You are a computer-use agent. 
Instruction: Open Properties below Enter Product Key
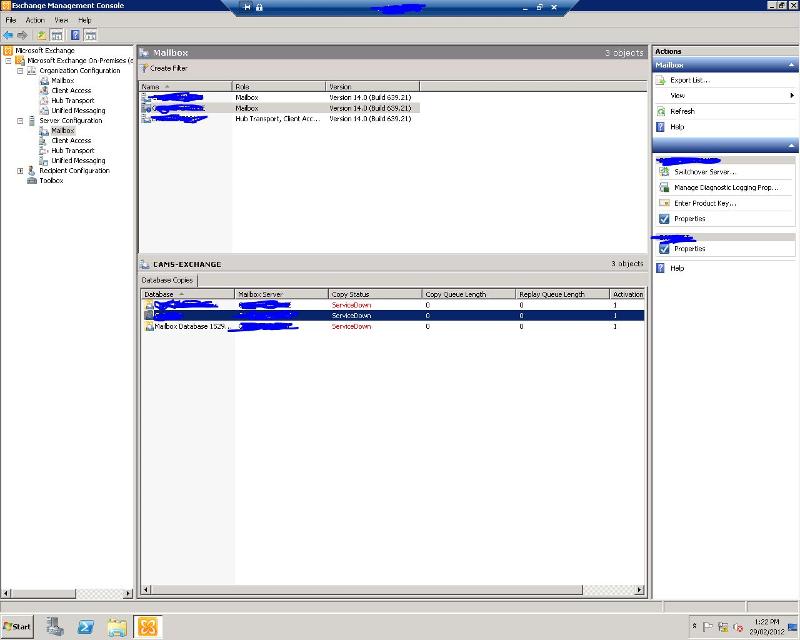pyautogui.click(x=689, y=218)
